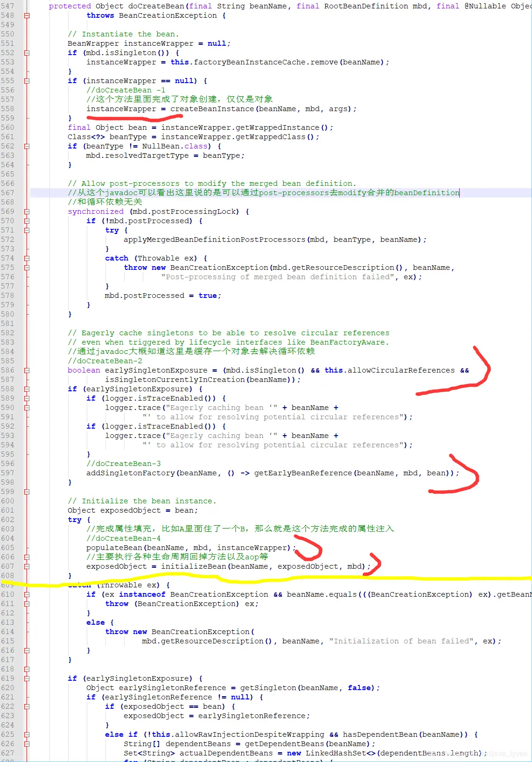532x762 pixels.
Task: Click the '// Allow post-processors to modify' comment
Action: tap(212, 183)
